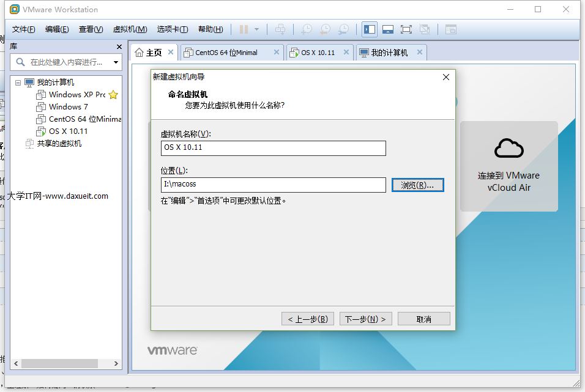This screenshot has width=585, height=392.
Task: Click the send Ctrl+Alt+Del toolbar icon
Action: coord(280,29)
